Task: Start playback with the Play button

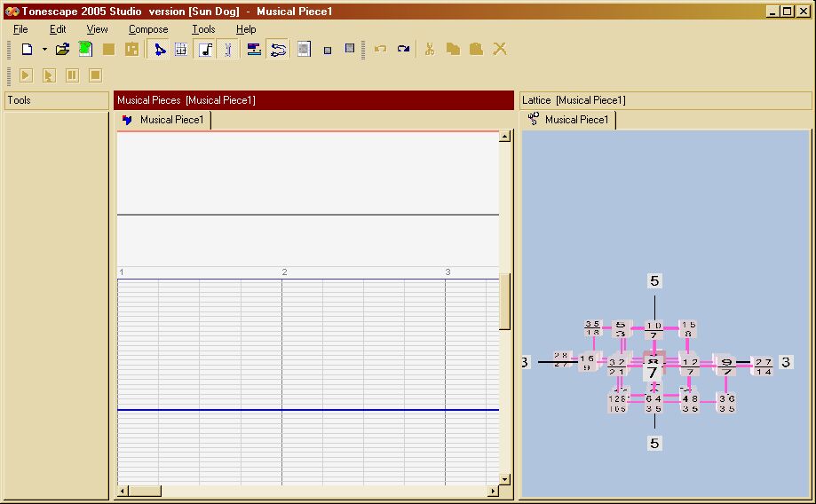Action: click(x=26, y=75)
